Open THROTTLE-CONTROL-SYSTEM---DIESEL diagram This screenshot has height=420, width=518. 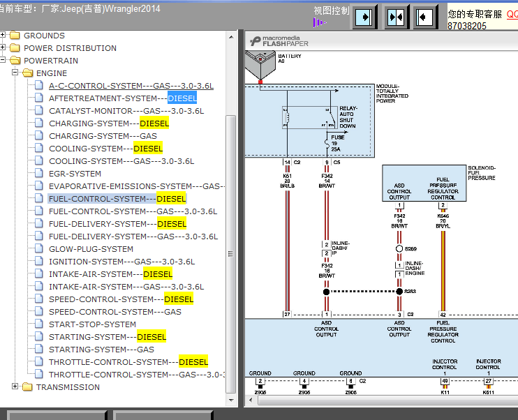(128, 362)
